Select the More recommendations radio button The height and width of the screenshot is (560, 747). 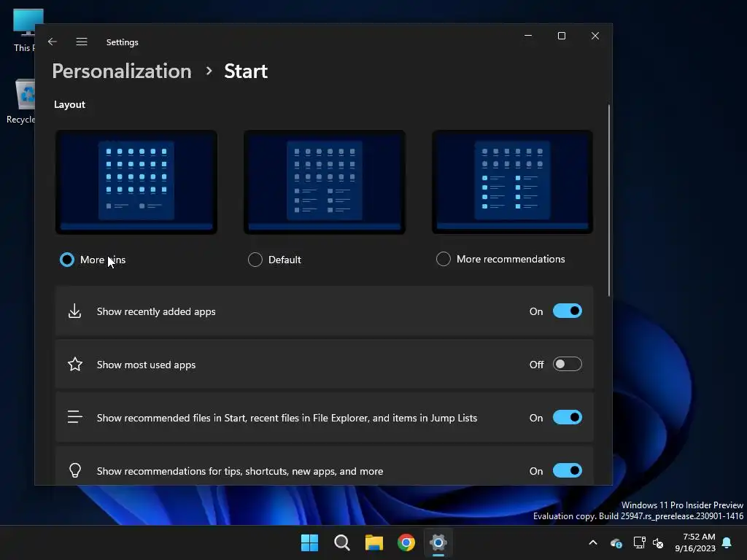click(x=443, y=259)
